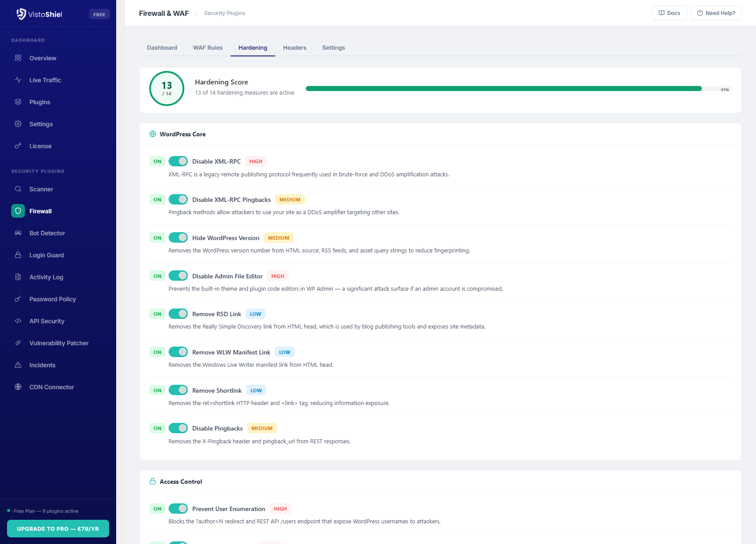Click the Security Plugins breadcrumb
The image size is (756, 544).
coord(224,13)
